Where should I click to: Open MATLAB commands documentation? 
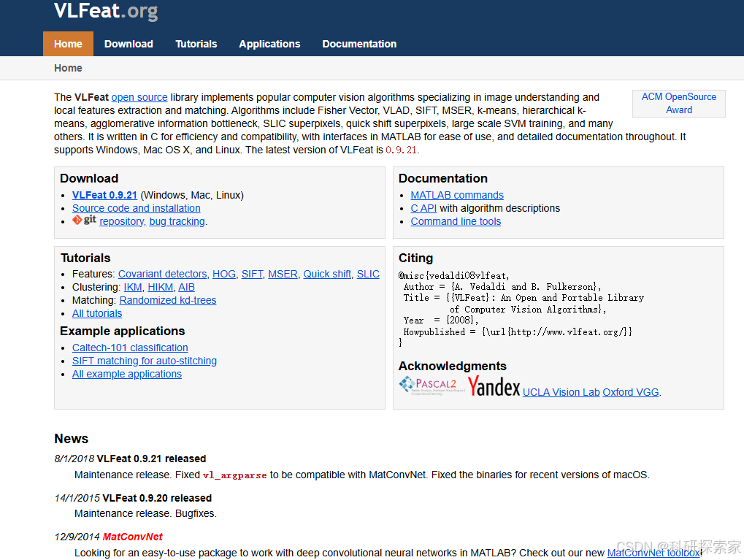pyautogui.click(x=457, y=195)
